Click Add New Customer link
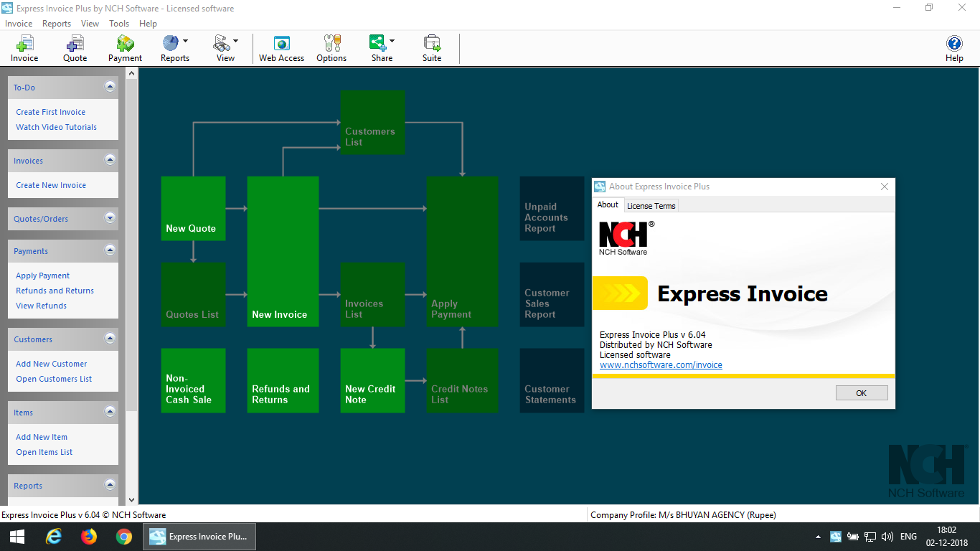This screenshot has height=551, width=980. (x=52, y=364)
